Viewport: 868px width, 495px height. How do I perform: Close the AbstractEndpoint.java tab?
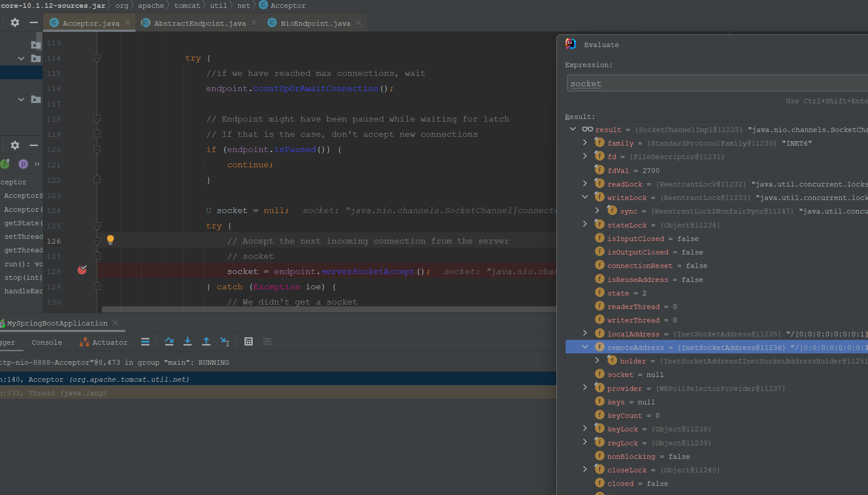pos(254,23)
